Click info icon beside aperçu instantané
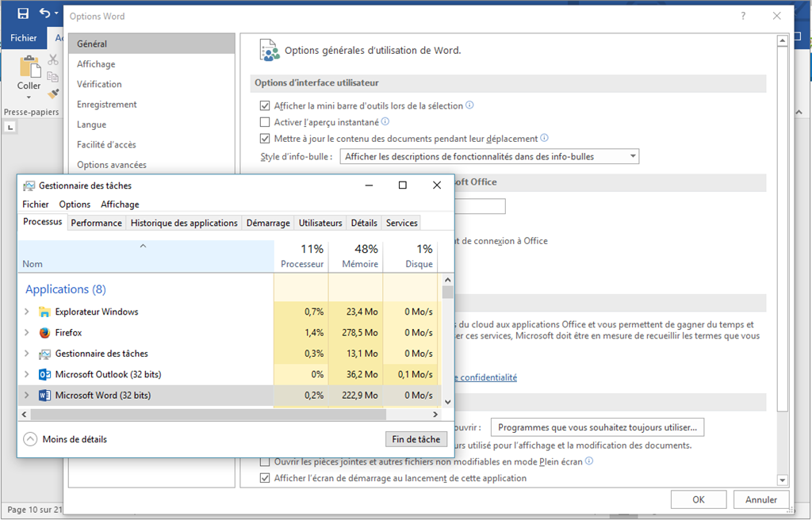The height and width of the screenshot is (520, 812). coord(385,122)
